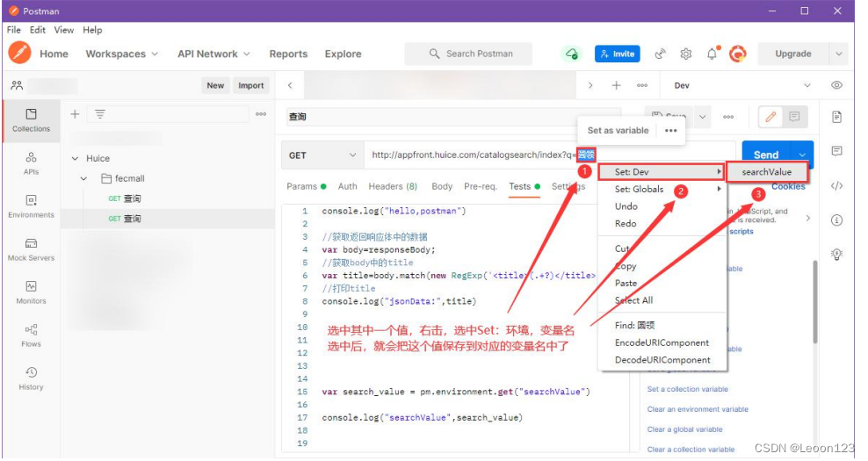Open the notifications bell icon
Viewport: 868px width, 461px height.
(x=712, y=54)
